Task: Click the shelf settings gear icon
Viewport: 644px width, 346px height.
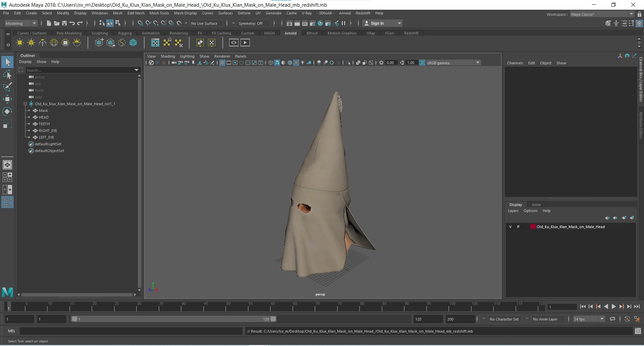Action: pyautogui.click(x=8, y=45)
